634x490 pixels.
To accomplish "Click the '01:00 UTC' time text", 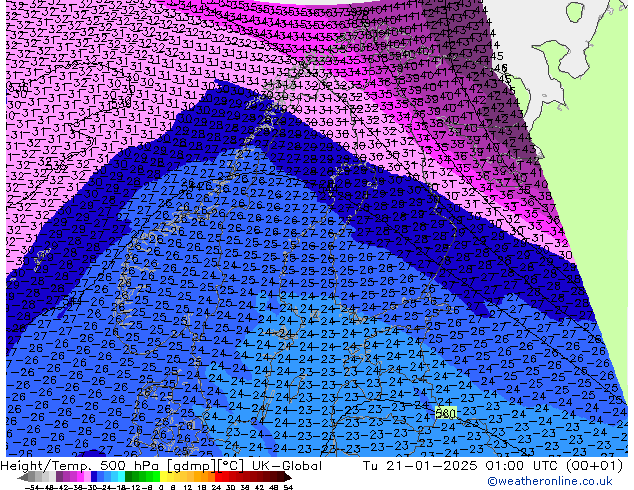I will click(524, 466).
